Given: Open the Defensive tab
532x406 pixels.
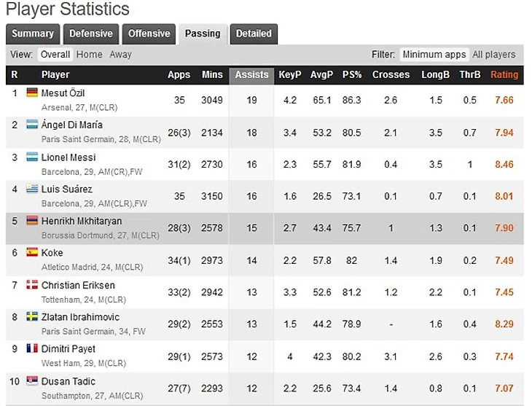Looking at the screenshot, I should click(91, 34).
